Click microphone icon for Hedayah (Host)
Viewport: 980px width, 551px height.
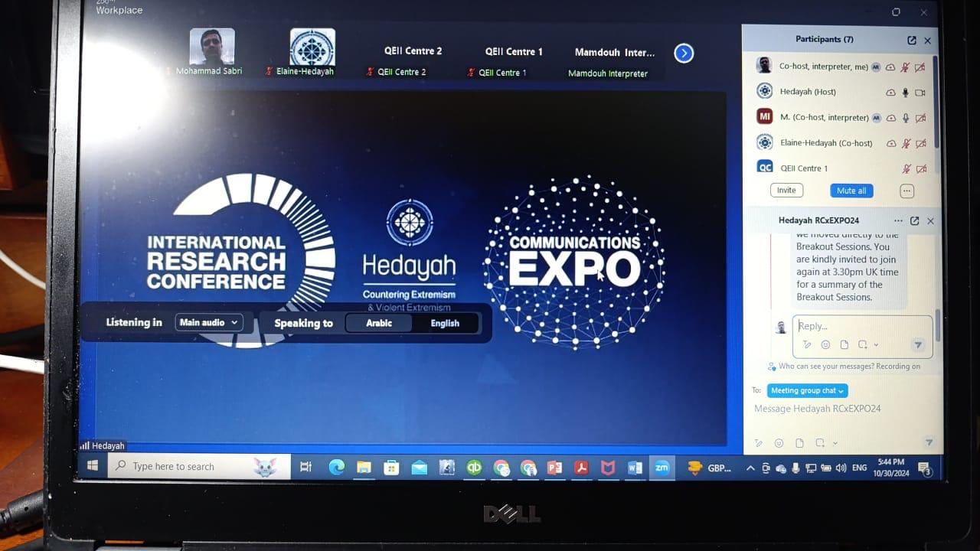tap(906, 93)
